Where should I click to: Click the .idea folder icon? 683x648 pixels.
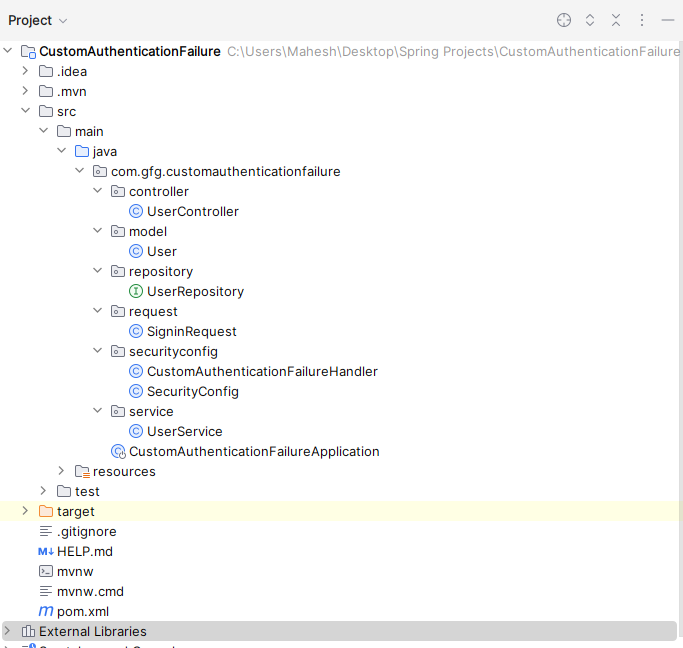pos(46,71)
